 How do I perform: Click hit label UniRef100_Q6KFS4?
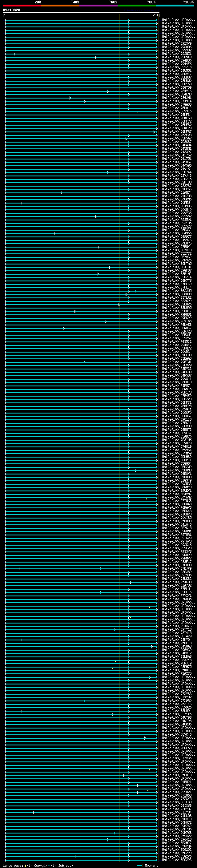pyautogui.click(x=177, y=115)
